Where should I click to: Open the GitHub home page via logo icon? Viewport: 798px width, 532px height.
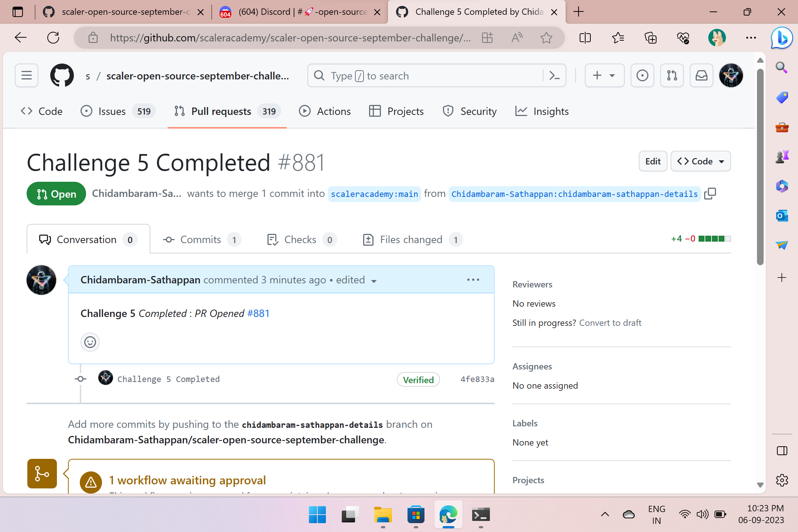tap(61, 75)
